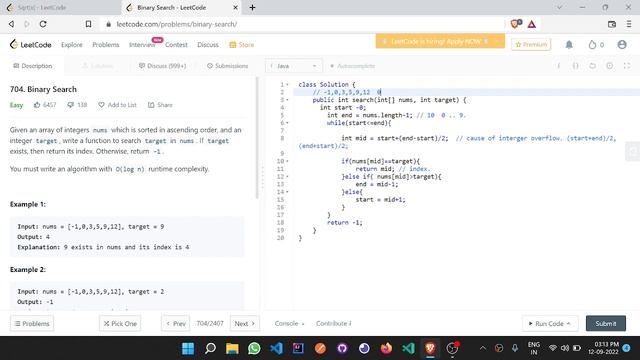Viewport: 640px width, 360px height.
Task: Open the notifications bell
Action: click(x=569, y=44)
